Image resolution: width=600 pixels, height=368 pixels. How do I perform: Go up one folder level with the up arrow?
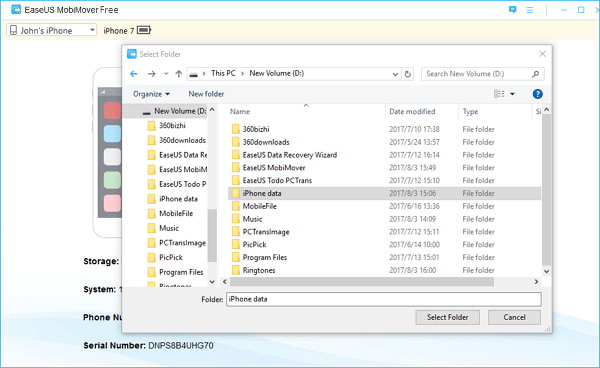pyautogui.click(x=179, y=74)
